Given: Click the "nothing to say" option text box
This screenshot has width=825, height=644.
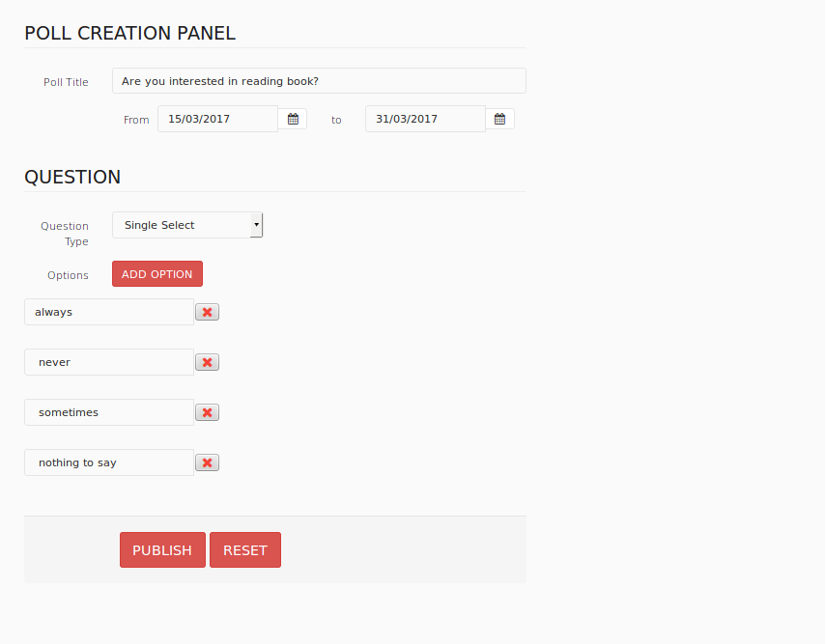Looking at the screenshot, I should point(106,462).
